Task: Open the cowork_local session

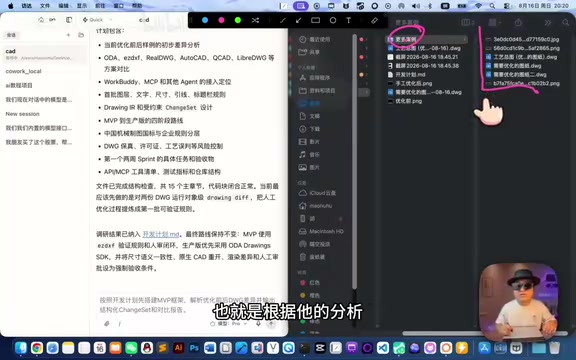Action: (x=44, y=71)
